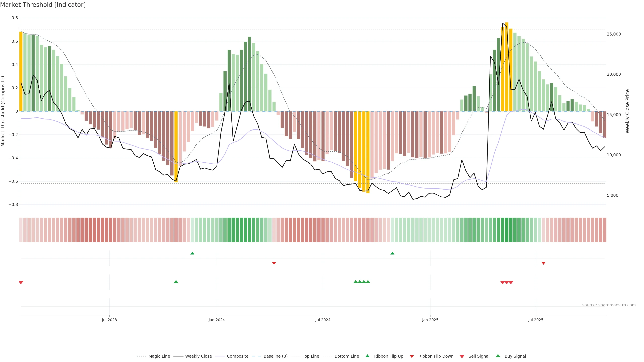Hide the Composite series via the legend
The image size is (644, 362).
pyautogui.click(x=237, y=356)
